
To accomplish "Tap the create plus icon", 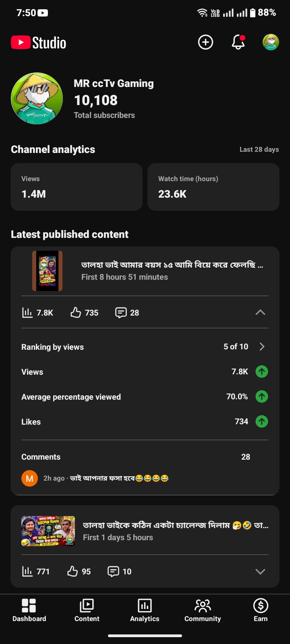I will [x=205, y=42].
